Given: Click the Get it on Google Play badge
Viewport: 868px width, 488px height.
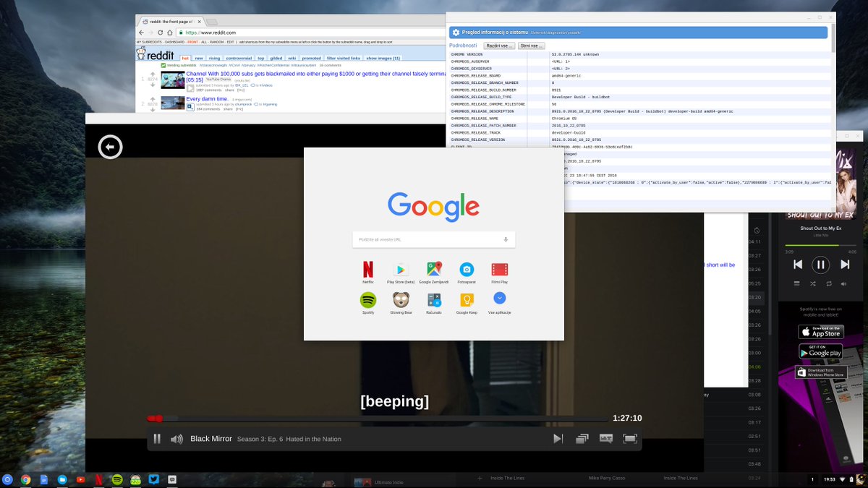Looking at the screenshot, I should pos(820,352).
